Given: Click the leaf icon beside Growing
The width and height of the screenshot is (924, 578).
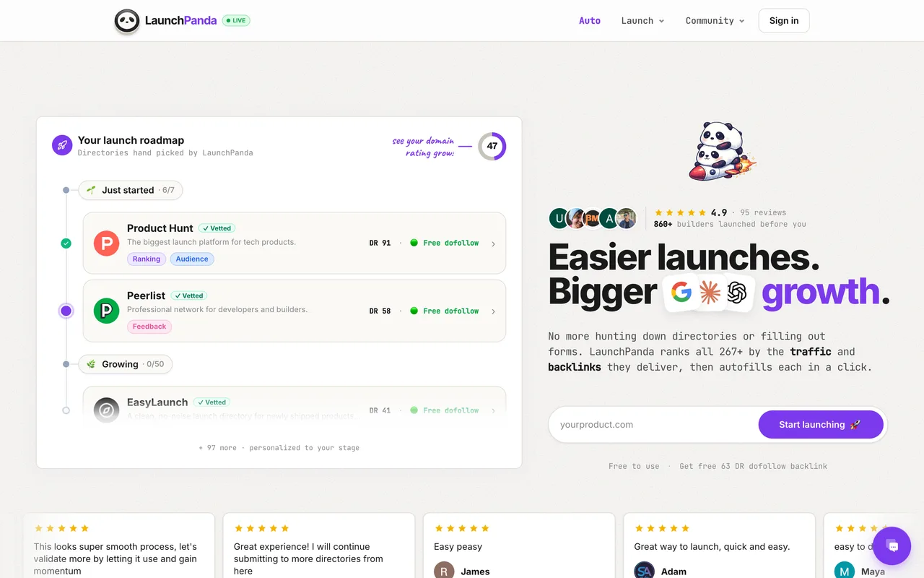Looking at the screenshot, I should coord(91,364).
